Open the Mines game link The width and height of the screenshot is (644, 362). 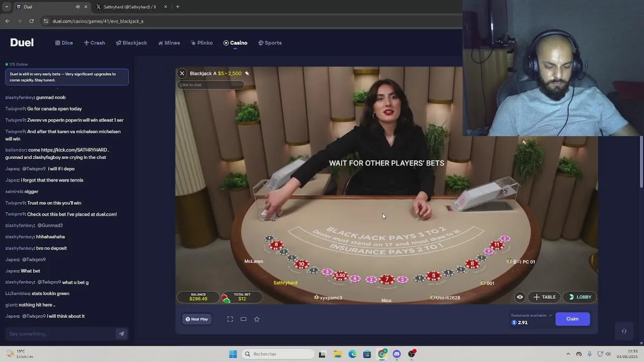pyautogui.click(x=169, y=43)
